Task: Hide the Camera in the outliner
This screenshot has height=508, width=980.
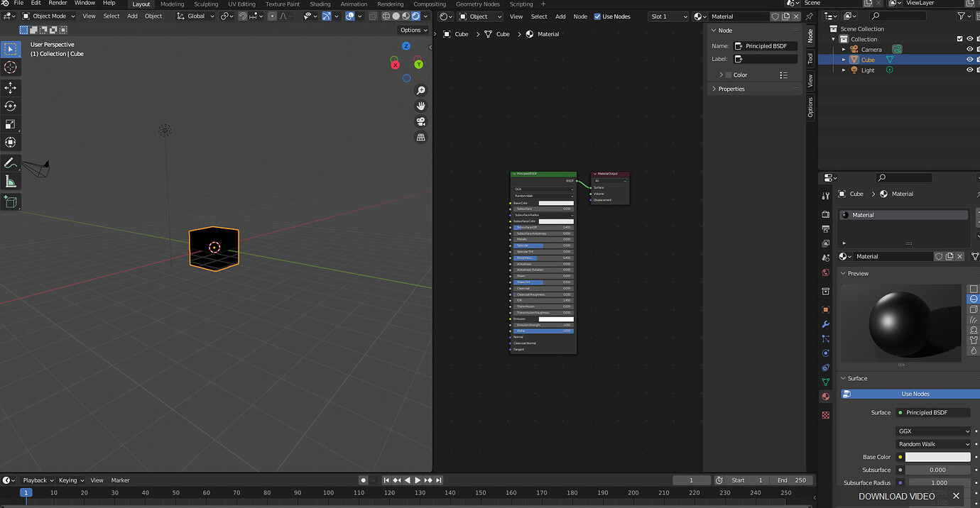Action: (969, 50)
